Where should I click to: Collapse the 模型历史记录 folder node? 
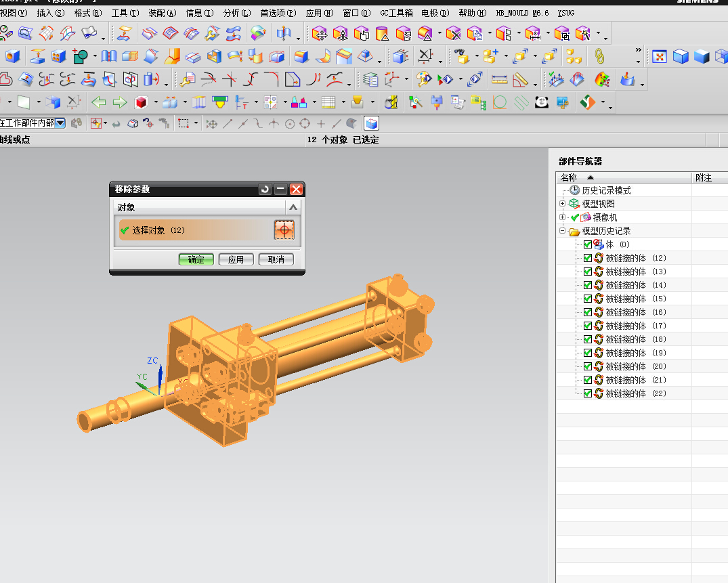click(x=562, y=231)
